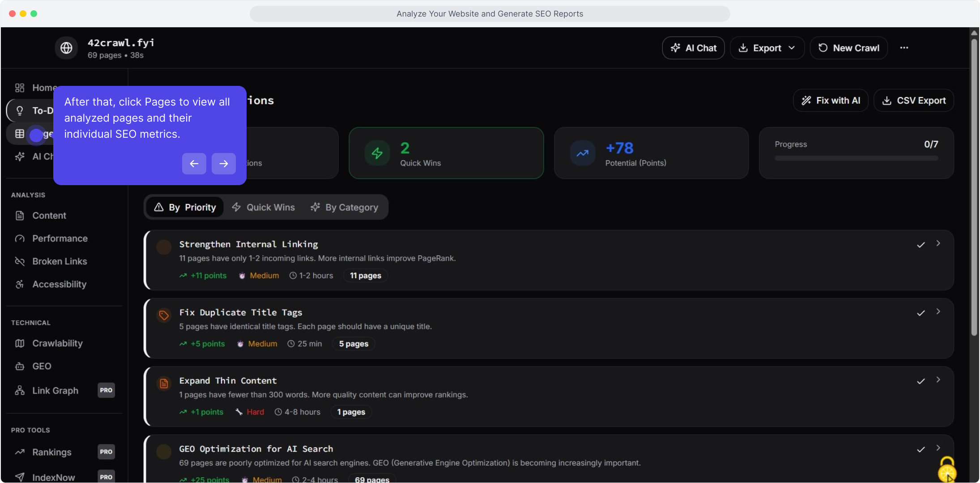The image size is (980, 483).
Task: Switch to the By Category tab
Action: pos(344,208)
